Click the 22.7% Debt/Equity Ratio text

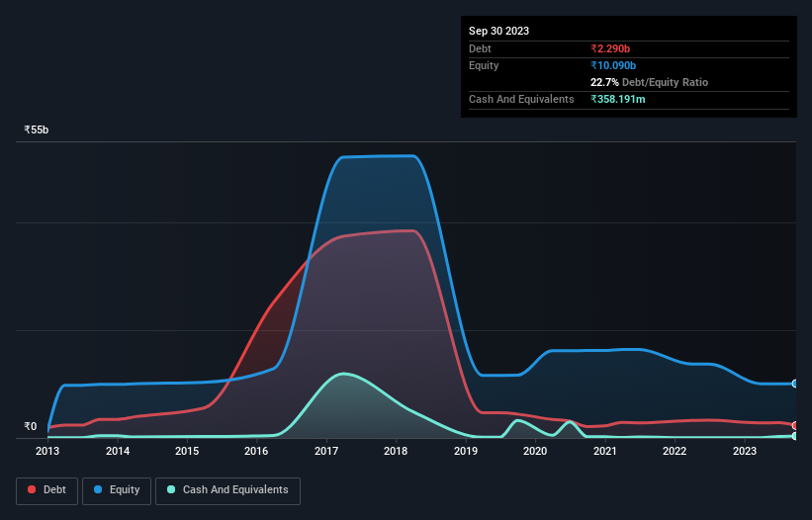click(649, 82)
